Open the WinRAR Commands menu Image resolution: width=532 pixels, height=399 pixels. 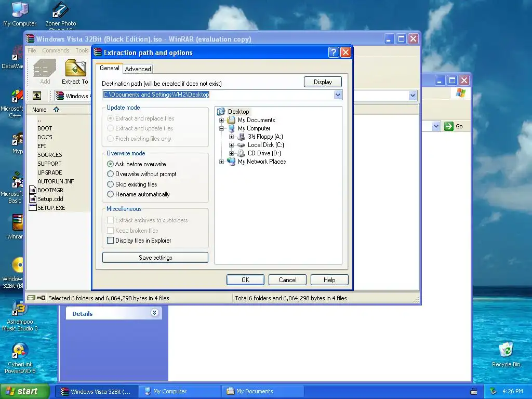click(56, 50)
